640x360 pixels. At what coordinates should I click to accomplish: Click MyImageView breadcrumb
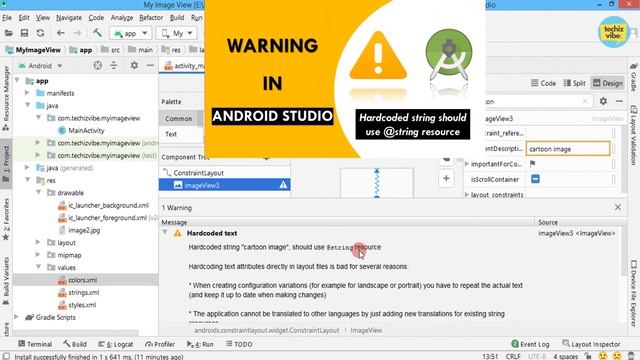(x=34, y=50)
